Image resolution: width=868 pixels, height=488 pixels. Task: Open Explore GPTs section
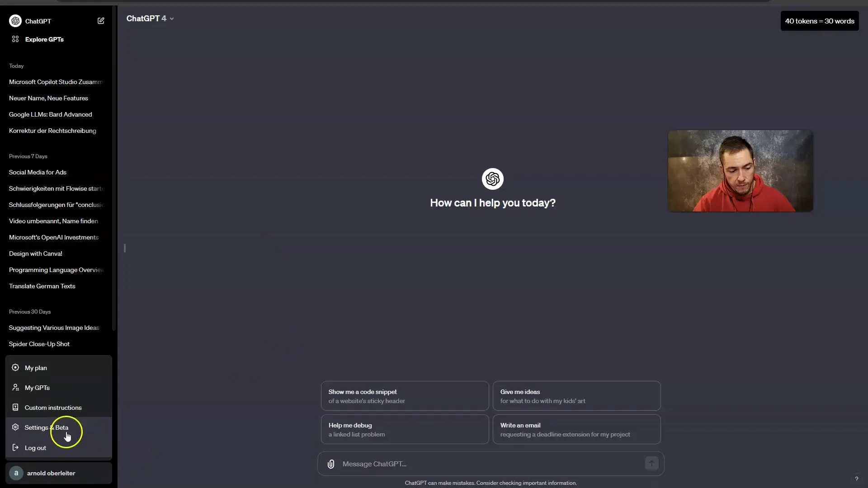click(x=43, y=39)
